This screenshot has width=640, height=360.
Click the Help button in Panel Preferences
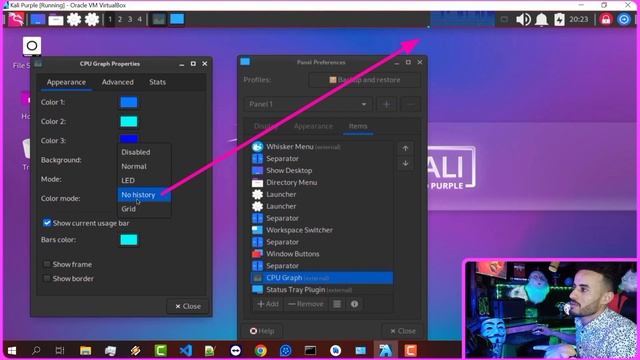click(262, 331)
